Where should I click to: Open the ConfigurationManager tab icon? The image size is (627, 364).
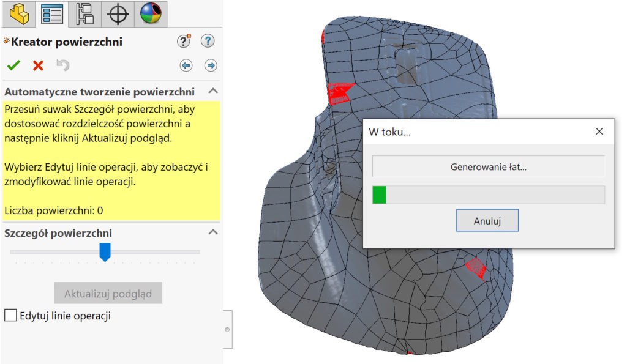(84, 15)
